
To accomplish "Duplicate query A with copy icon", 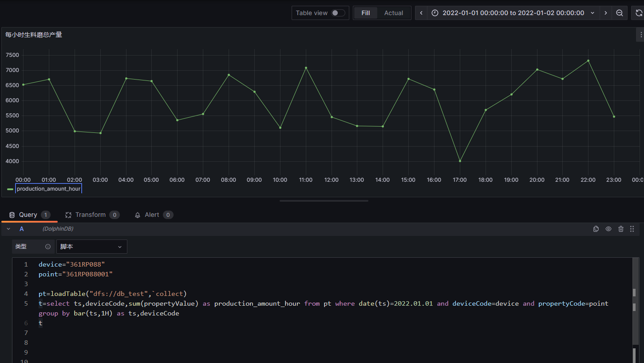I will 596,229.
